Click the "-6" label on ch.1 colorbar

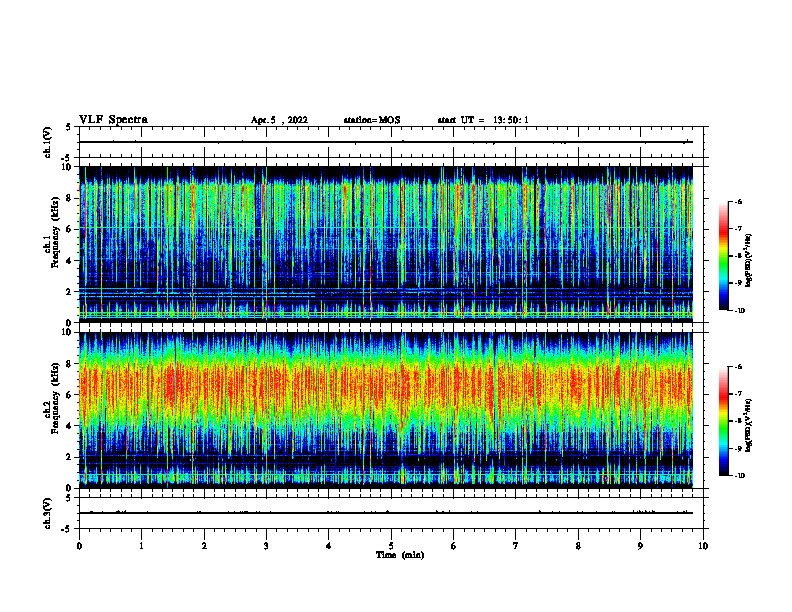[737, 201]
